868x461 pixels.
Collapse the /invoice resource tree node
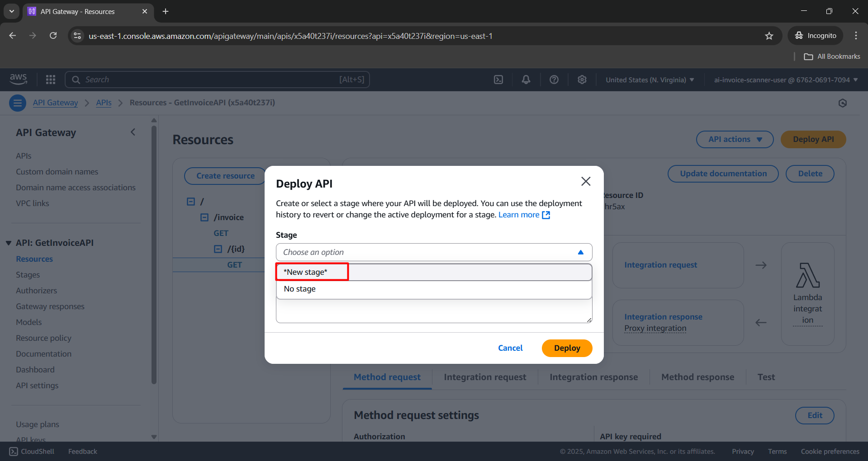pyautogui.click(x=204, y=217)
